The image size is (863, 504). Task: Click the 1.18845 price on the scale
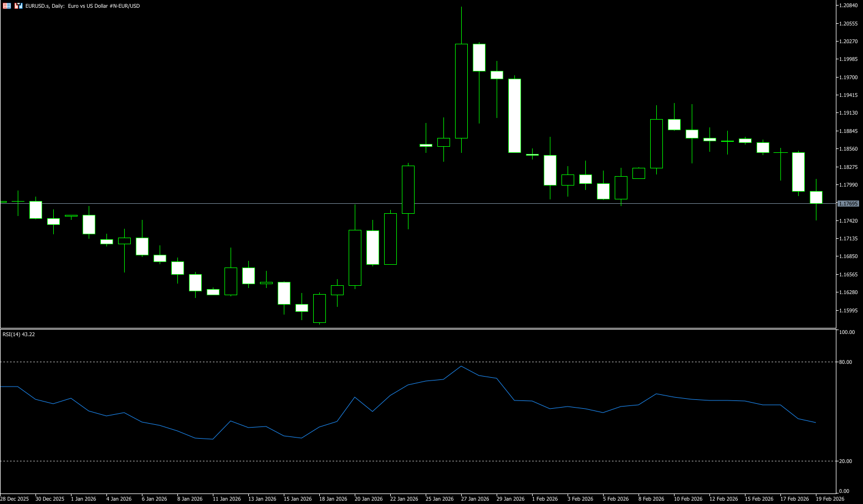point(849,131)
